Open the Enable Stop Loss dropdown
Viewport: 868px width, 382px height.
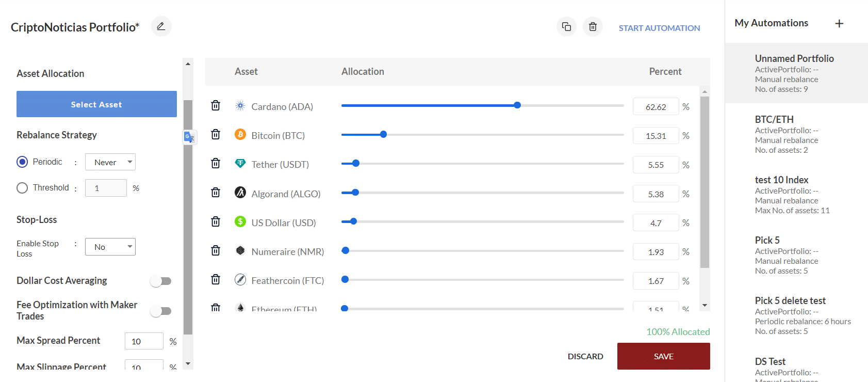pyautogui.click(x=110, y=247)
